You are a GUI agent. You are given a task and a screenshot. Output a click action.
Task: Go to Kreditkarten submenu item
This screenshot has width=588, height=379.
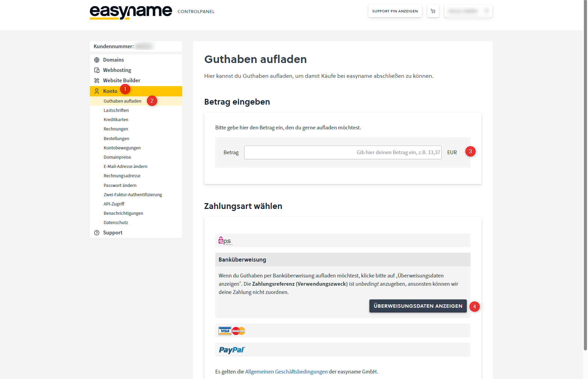tap(116, 120)
